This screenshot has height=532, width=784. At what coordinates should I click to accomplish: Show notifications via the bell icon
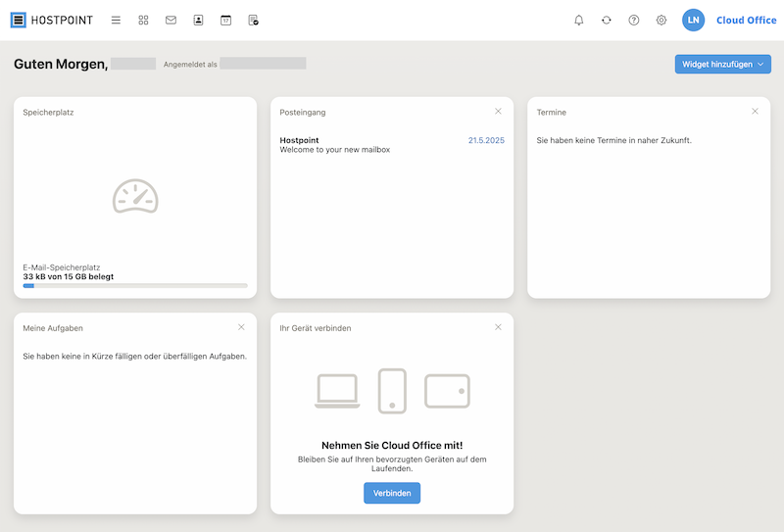(x=579, y=20)
